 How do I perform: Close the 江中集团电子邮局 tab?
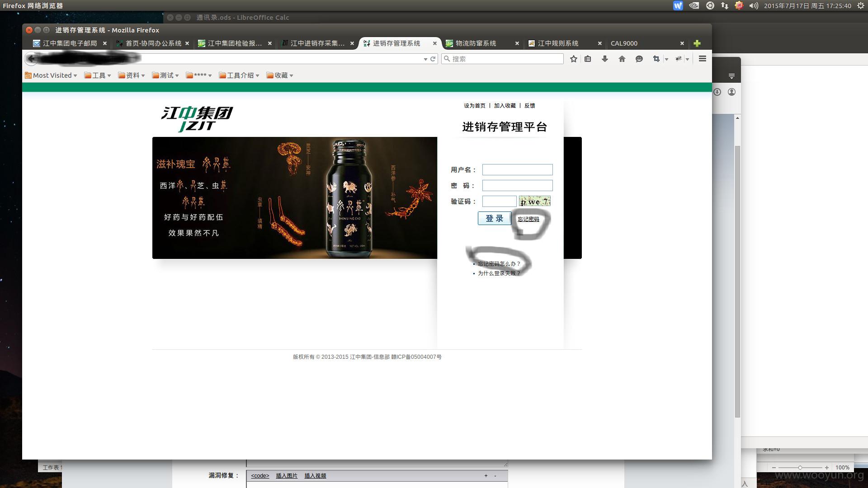pos(105,43)
